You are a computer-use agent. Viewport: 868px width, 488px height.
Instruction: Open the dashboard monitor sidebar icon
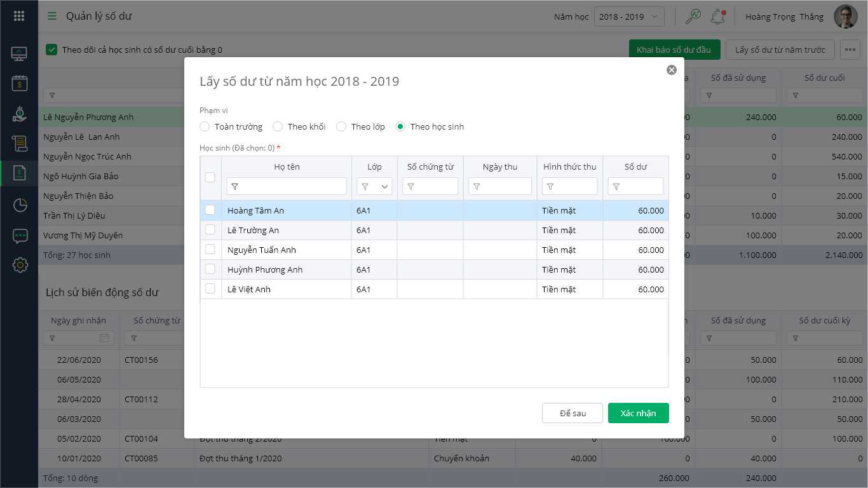(x=20, y=53)
